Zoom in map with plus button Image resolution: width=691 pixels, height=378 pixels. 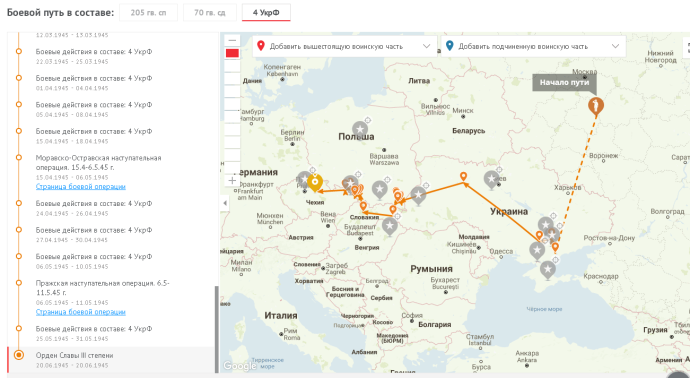[232, 180]
